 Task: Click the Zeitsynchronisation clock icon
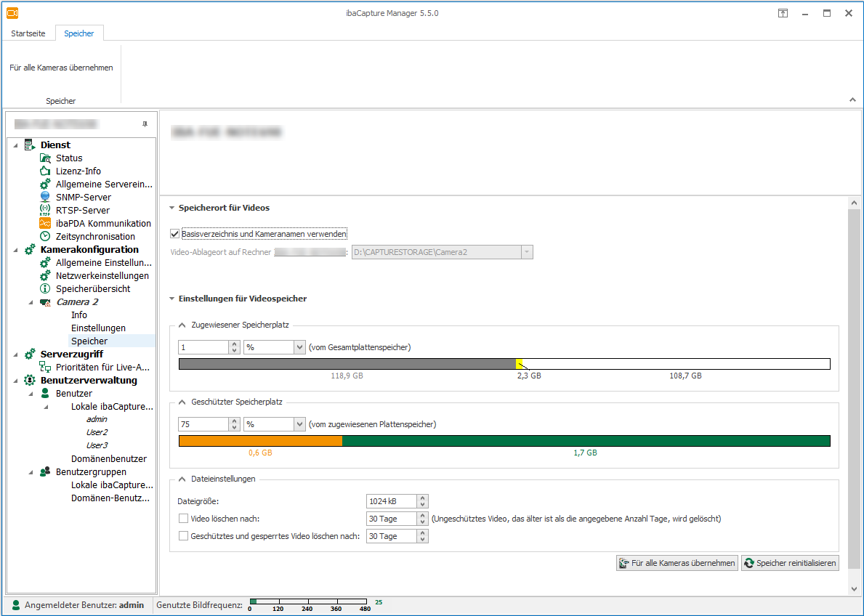pos(45,237)
